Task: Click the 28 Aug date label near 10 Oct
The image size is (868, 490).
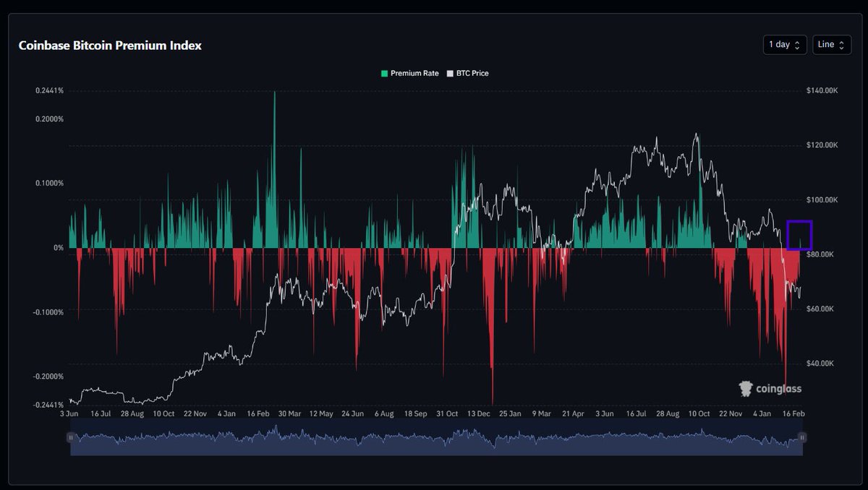Action: (132, 414)
